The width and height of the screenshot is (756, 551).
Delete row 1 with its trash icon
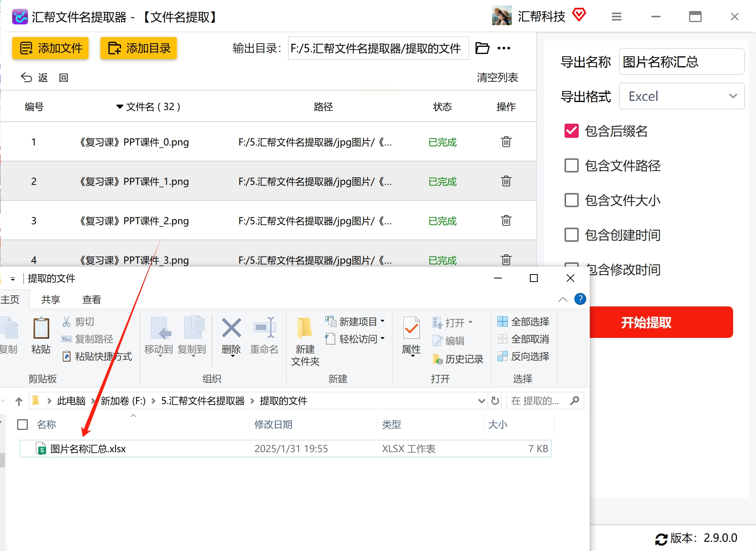point(506,141)
